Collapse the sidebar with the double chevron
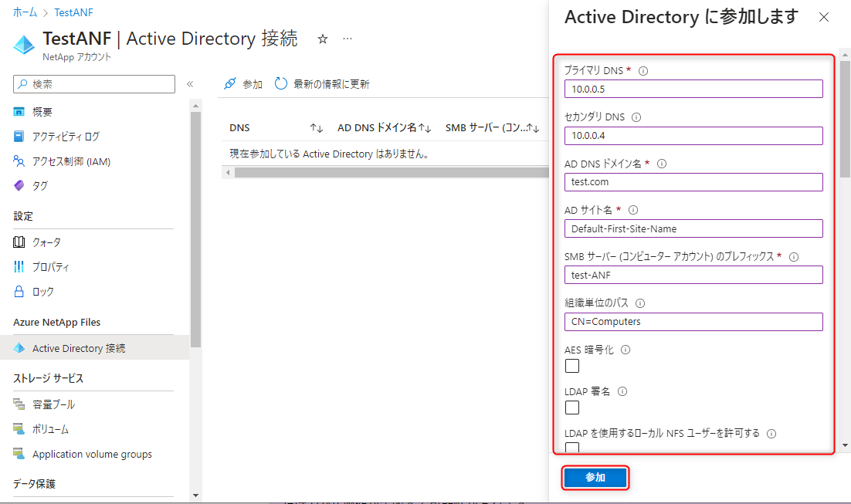The width and height of the screenshot is (851, 504). point(190,84)
